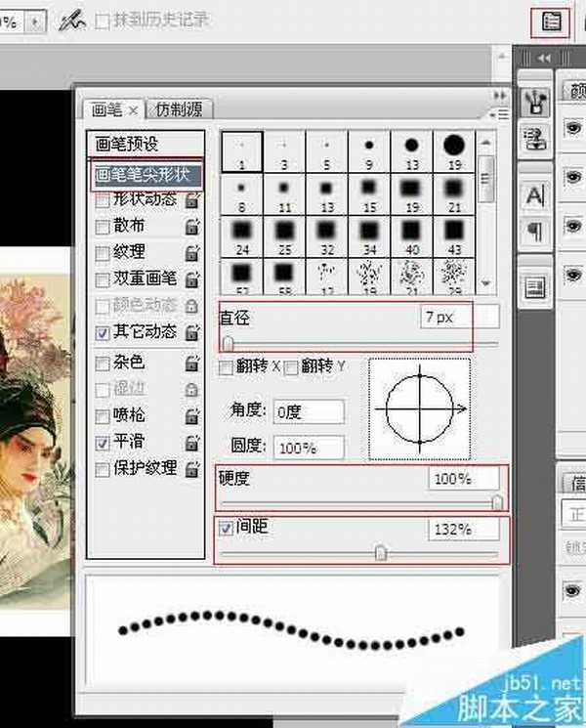Toggle lock for 喷枪 setting
Viewport: 586px width, 728px height.
[192, 416]
